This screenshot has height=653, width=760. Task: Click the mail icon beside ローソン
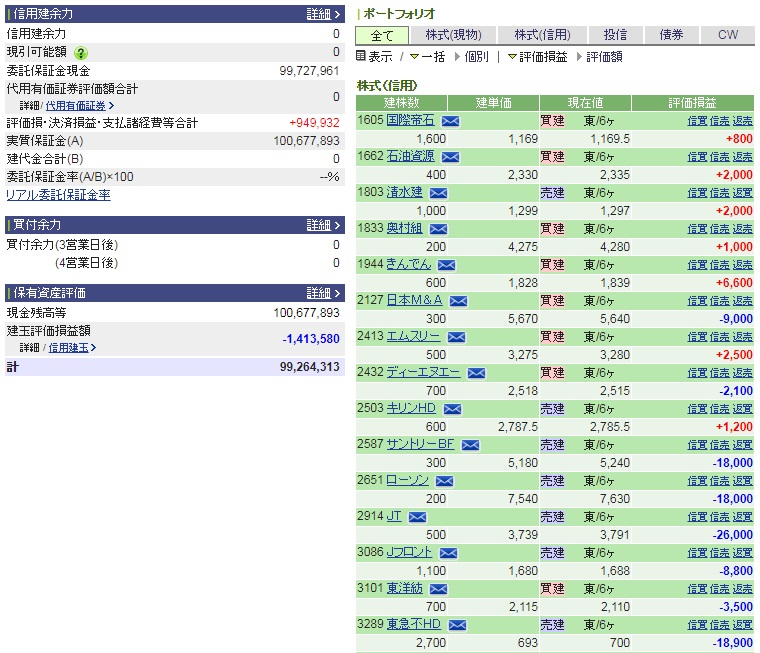coord(444,481)
